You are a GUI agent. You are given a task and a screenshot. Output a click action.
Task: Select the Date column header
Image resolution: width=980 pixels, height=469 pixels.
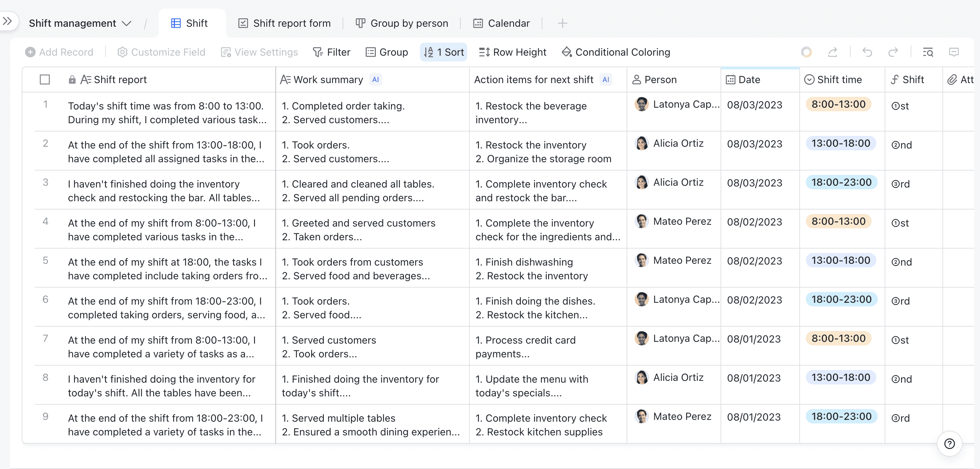click(x=749, y=79)
